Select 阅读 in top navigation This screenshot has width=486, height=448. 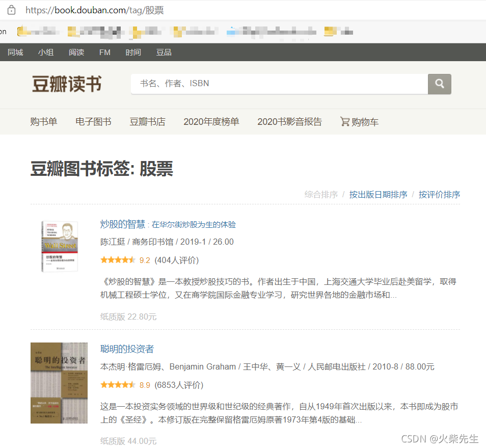pos(76,52)
